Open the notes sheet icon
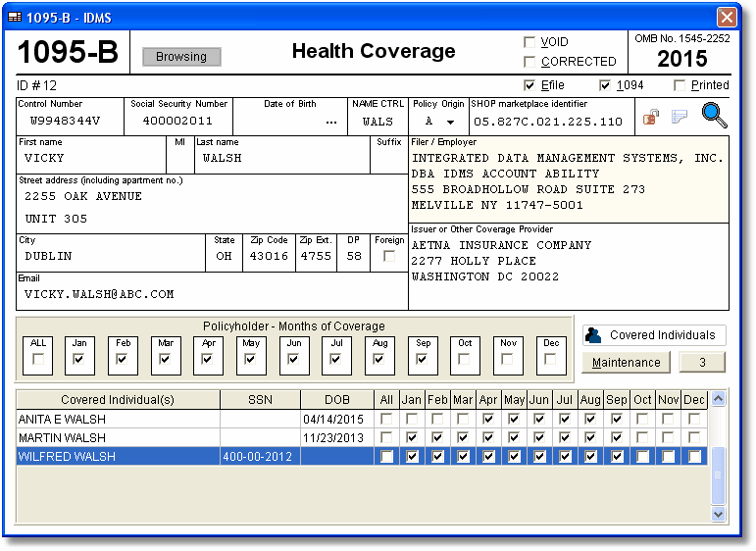The width and height of the screenshot is (756, 551). click(x=679, y=116)
